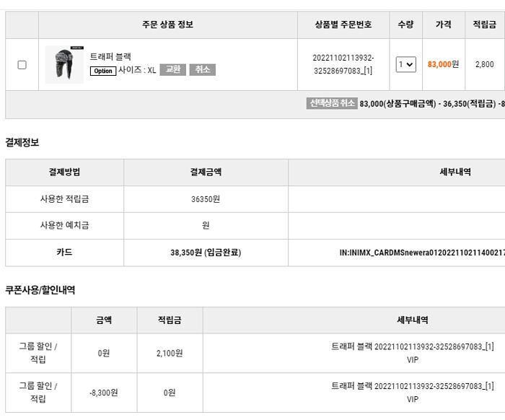Screen dimensions: 505x420
Task: Click the 상품별 주문번호 column header
Action: 343,25
